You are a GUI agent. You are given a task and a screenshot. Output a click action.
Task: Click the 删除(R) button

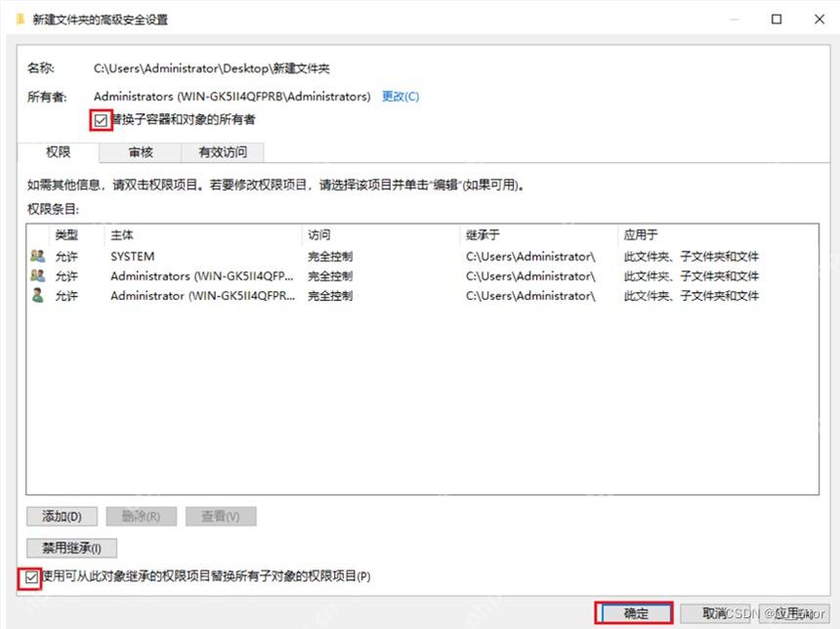(x=142, y=517)
